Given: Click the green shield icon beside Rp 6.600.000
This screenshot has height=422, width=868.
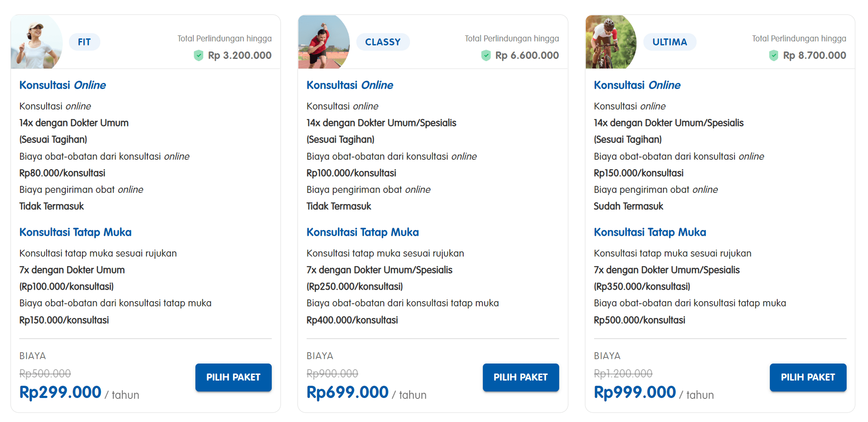Looking at the screenshot, I should click(x=486, y=55).
